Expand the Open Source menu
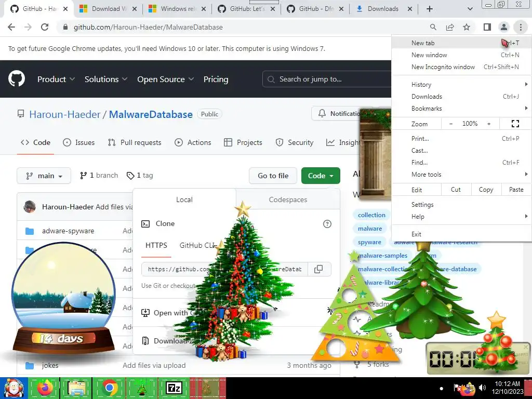532x399 pixels. tap(166, 79)
